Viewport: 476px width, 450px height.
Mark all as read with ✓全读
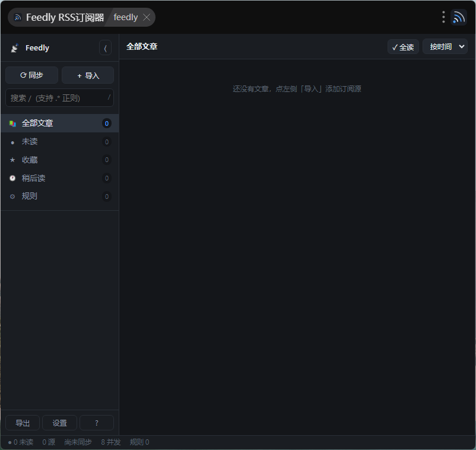[403, 47]
